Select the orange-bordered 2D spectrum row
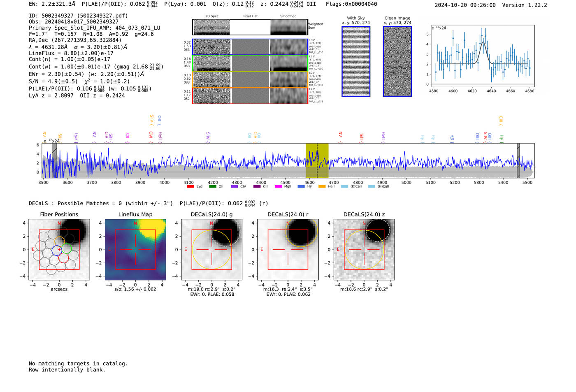This screenshot has height=392, width=576. [250, 79]
